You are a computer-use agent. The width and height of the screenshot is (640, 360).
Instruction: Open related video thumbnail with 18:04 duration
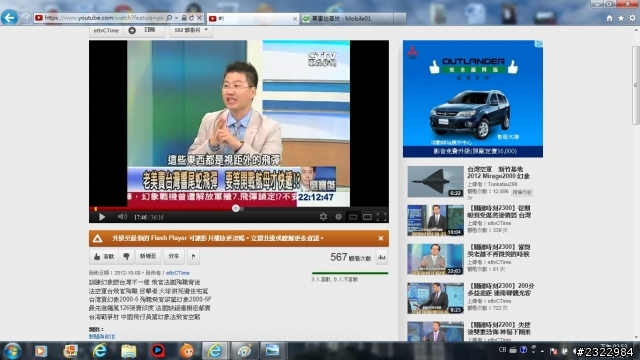(x=435, y=220)
